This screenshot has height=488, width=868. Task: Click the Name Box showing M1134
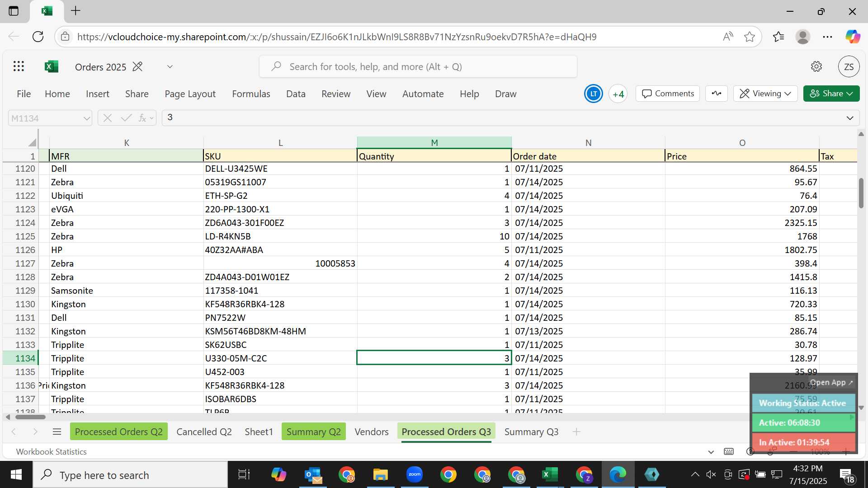(44, 118)
